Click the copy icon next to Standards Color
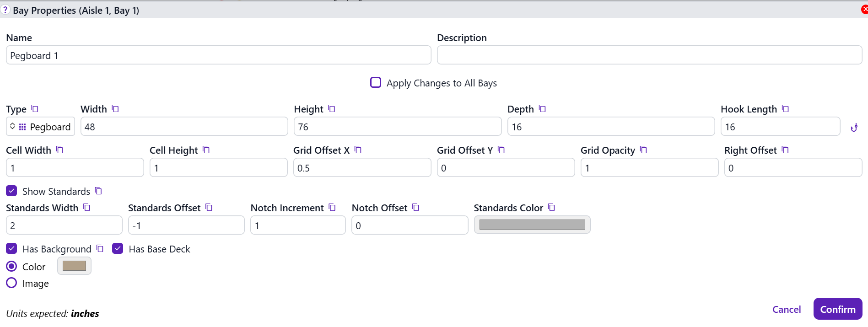The height and width of the screenshot is (327, 868). (x=551, y=208)
